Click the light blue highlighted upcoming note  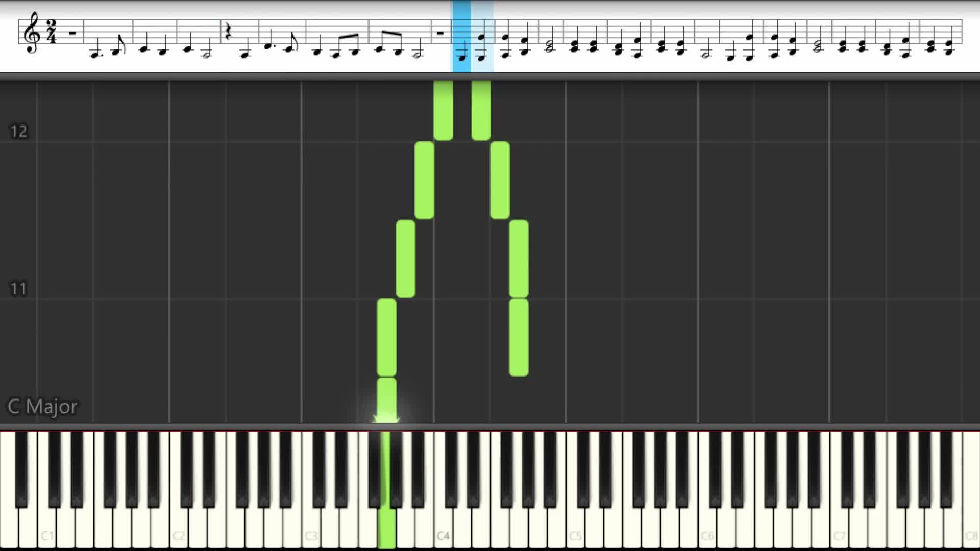pos(482,36)
